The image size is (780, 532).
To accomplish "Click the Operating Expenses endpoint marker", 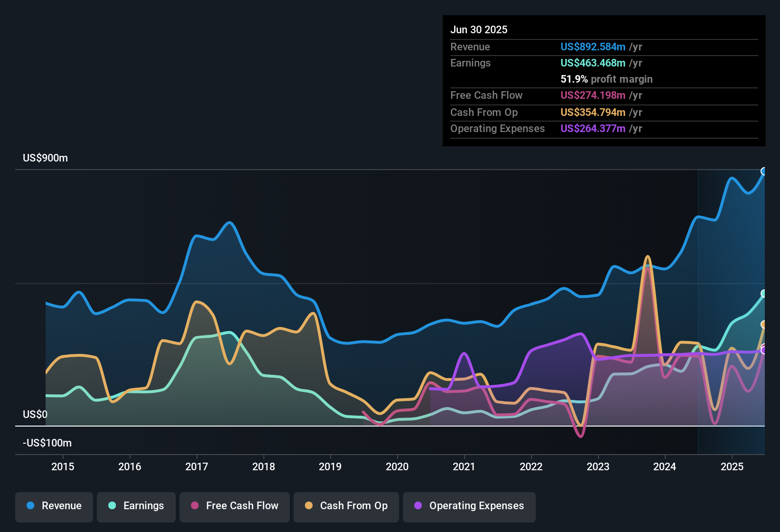I will pos(764,351).
